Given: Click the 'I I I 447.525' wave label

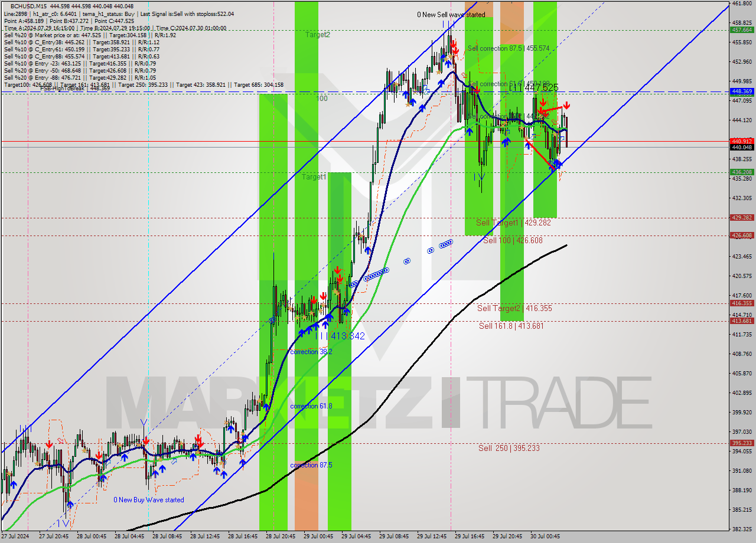Looking at the screenshot, I should click(533, 87).
